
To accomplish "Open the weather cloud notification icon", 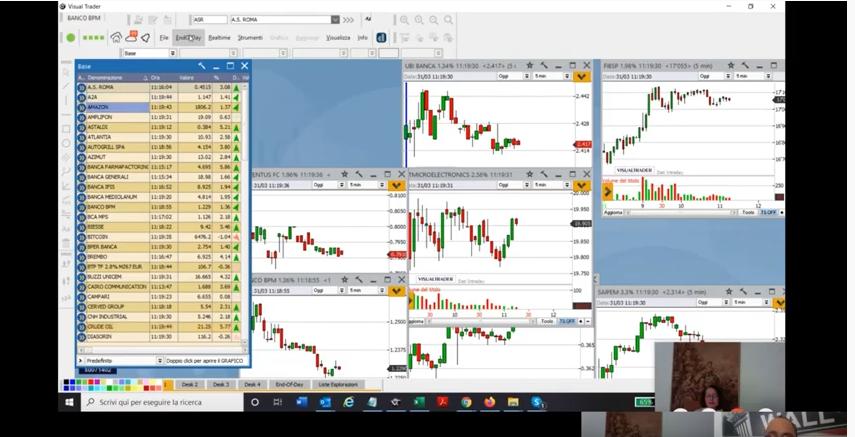I will [x=131, y=37].
